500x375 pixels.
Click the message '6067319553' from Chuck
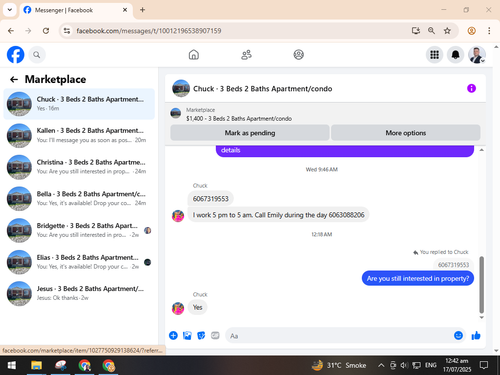pos(210,199)
